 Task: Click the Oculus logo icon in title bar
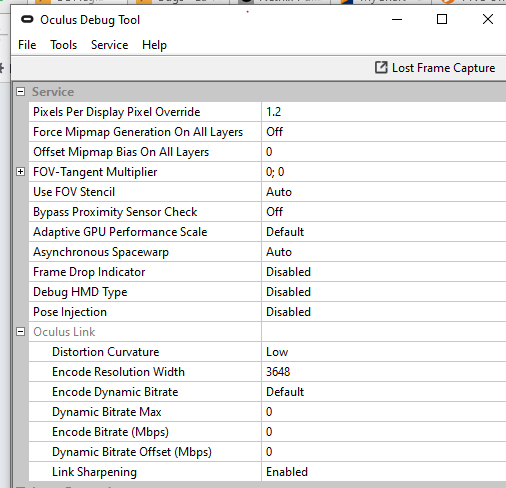[x=27, y=20]
